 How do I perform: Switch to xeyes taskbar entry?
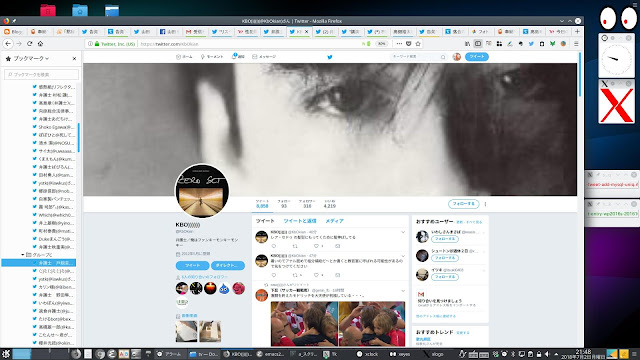[x=400, y=354]
